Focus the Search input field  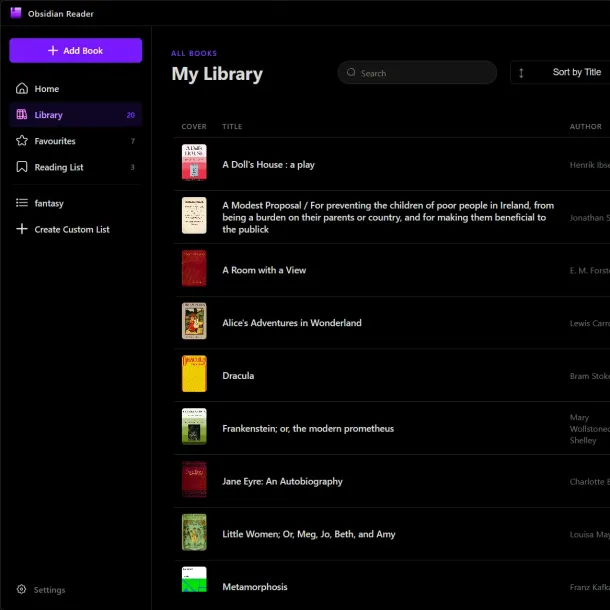click(417, 72)
